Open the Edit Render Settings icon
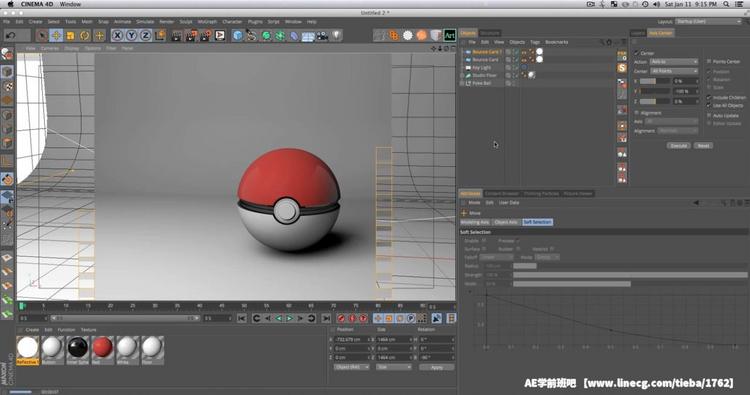750x395 pixels. point(205,35)
